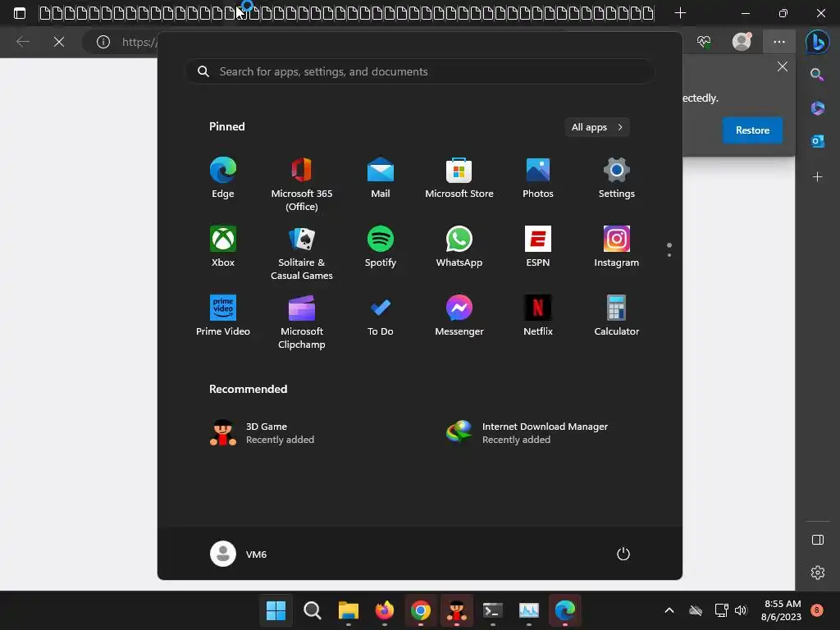Image resolution: width=840 pixels, height=630 pixels.
Task: Launch the Xbox app
Action: 223,246
